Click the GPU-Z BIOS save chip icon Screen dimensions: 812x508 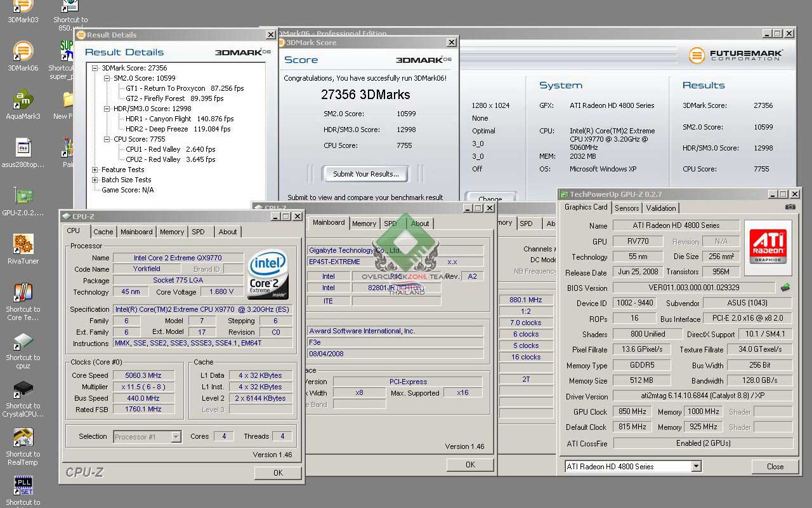click(x=785, y=288)
